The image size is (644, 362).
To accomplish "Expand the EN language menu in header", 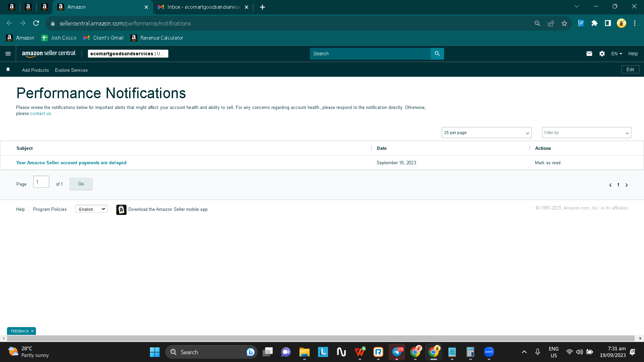I will (x=616, y=54).
